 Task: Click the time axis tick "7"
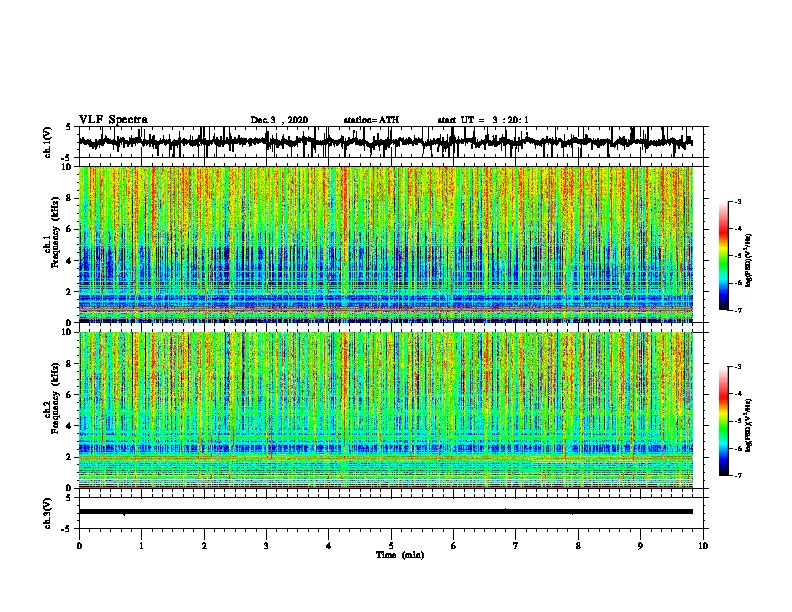[x=516, y=546]
